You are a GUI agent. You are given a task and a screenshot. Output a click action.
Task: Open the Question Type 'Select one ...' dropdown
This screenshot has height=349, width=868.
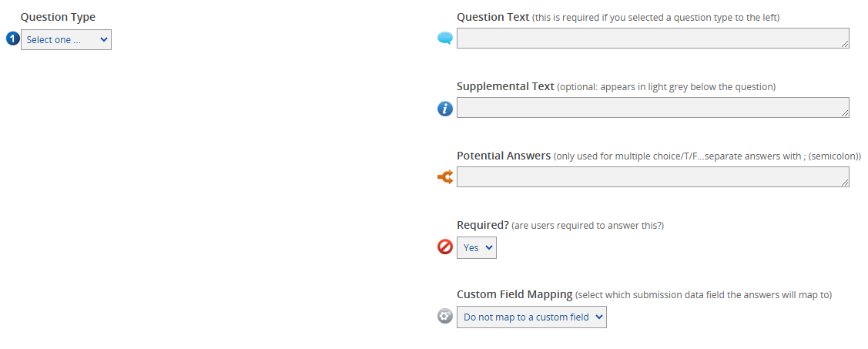coord(66,39)
